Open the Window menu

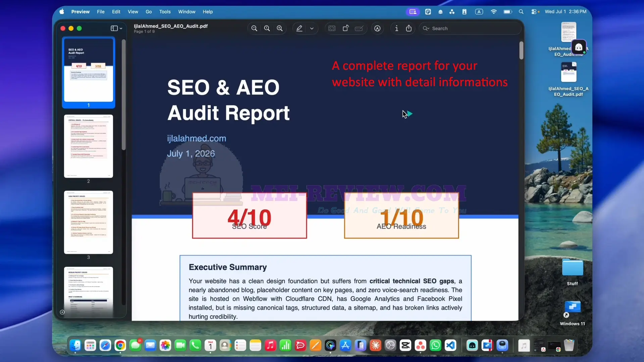187,12
